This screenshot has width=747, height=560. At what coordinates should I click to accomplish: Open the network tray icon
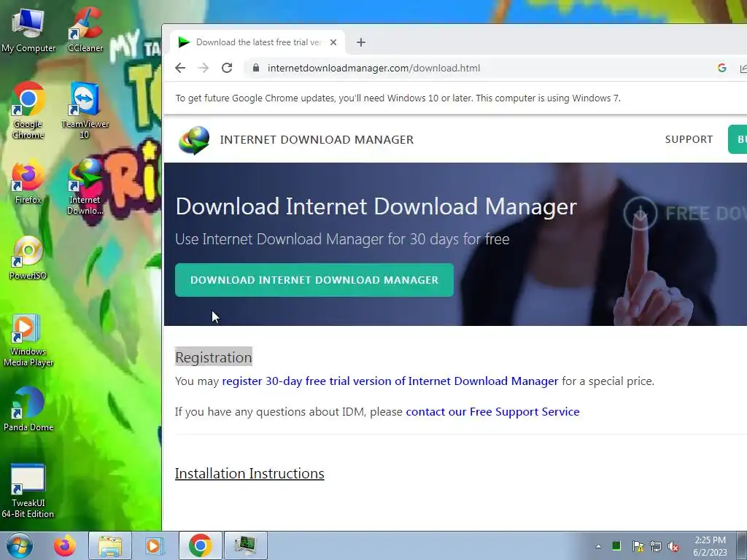[656, 546]
